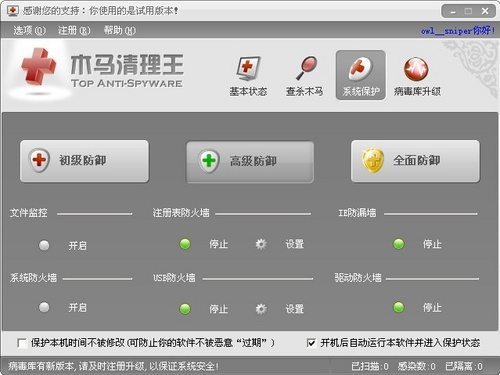This screenshot has width=500, height=375.
Task: Open the 帮助 menu
Action: pyautogui.click(x=120, y=31)
